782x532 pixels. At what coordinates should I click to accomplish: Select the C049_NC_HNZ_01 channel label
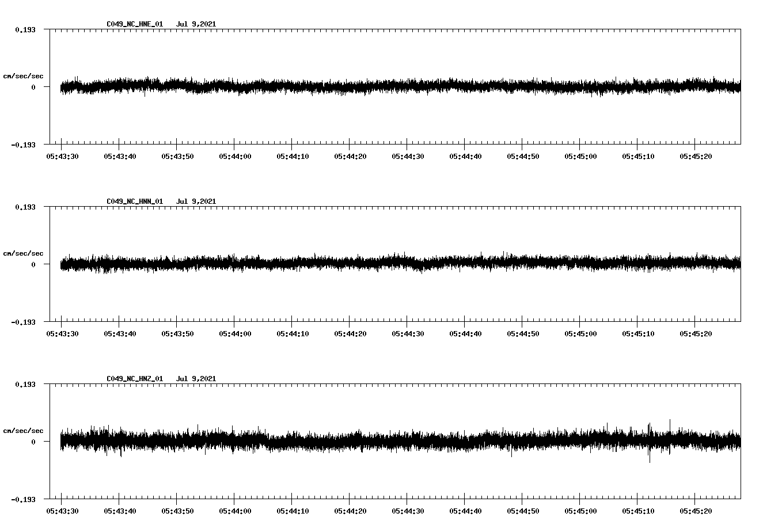pos(134,378)
